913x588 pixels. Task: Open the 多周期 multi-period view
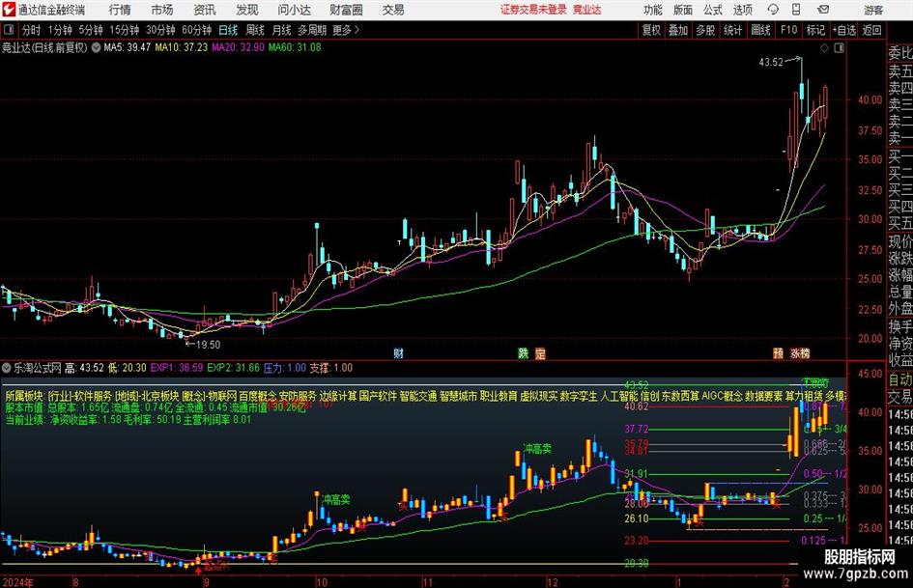(312, 30)
